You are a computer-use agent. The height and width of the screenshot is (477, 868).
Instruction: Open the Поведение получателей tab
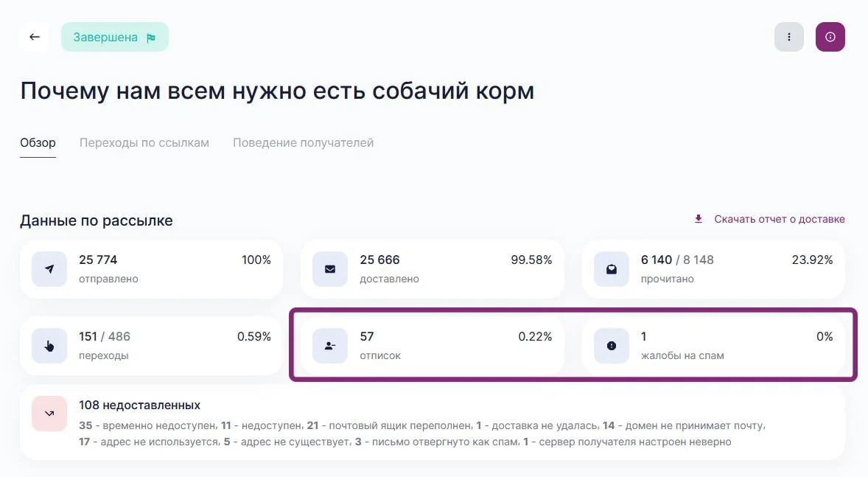tap(304, 143)
